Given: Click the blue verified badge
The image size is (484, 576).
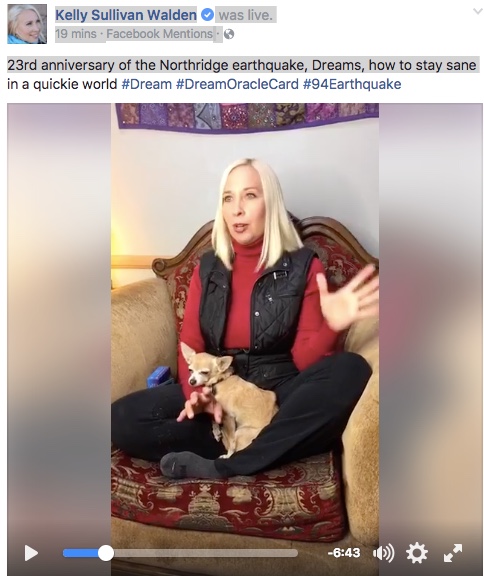Looking at the screenshot, I should click(207, 15).
